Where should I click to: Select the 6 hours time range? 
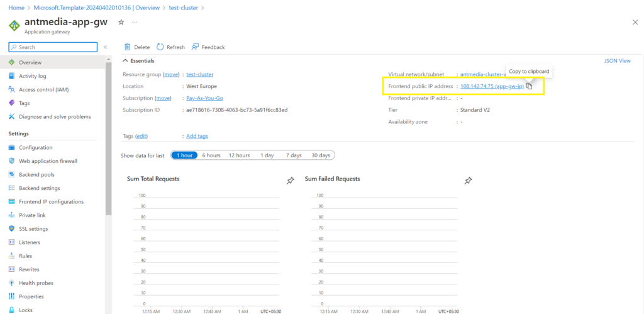[211, 155]
